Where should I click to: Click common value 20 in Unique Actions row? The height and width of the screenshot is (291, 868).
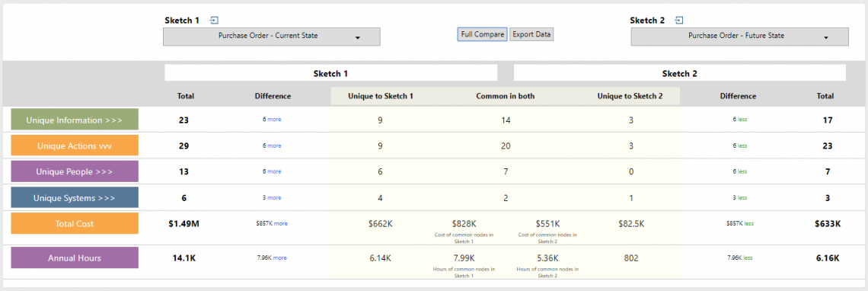pyautogui.click(x=506, y=145)
